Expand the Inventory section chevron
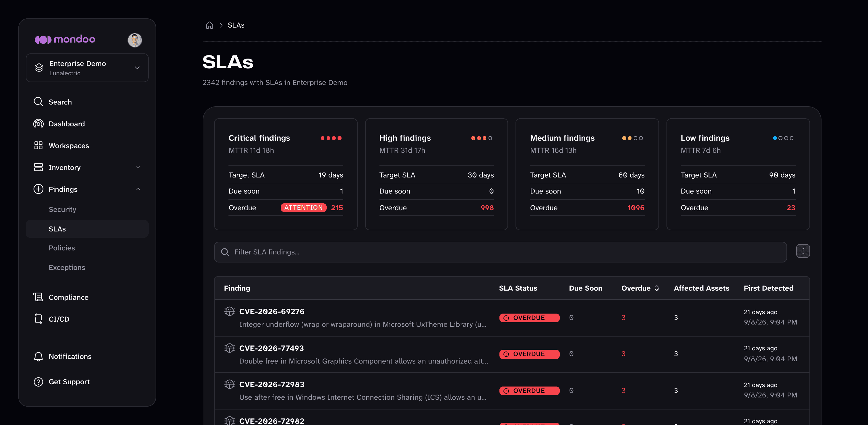Screen dimensions: 868x425 tap(138, 167)
